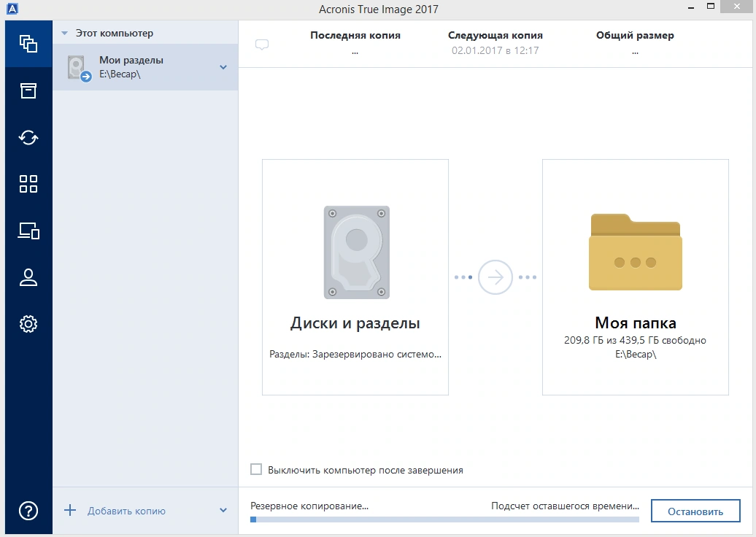The image size is (756, 537).
Task: Click the plus icon next to Добавить копию
Action: coord(70,511)
